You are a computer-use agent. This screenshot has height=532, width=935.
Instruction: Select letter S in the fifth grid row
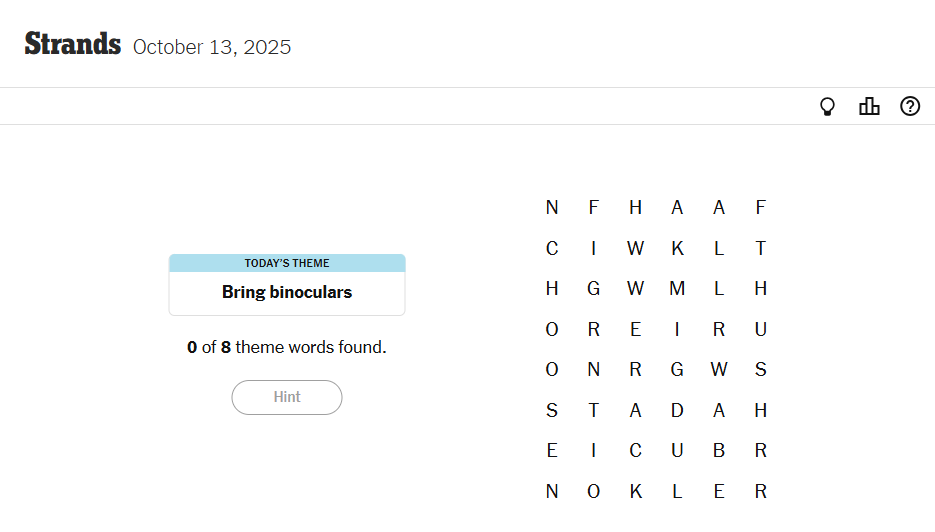760,370
